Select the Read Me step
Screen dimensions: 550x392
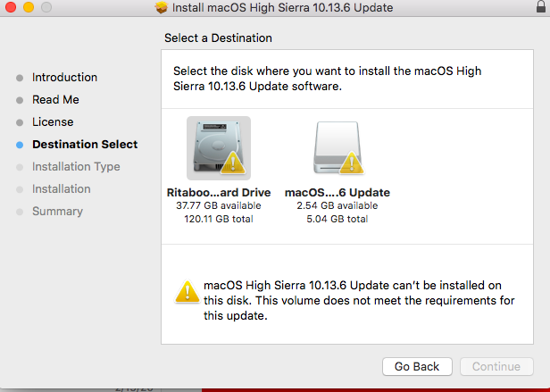tap(55, 100)
